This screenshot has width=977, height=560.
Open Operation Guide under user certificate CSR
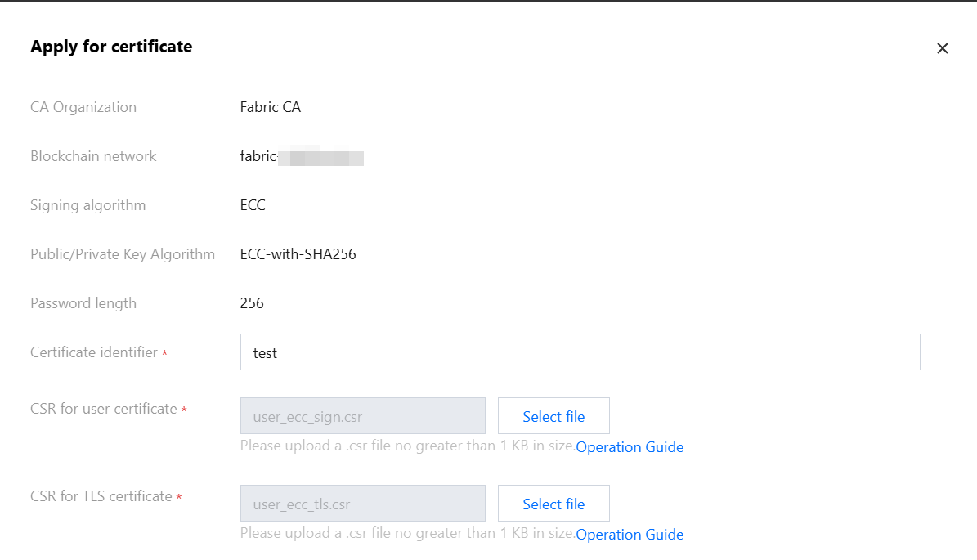point(630,447)
